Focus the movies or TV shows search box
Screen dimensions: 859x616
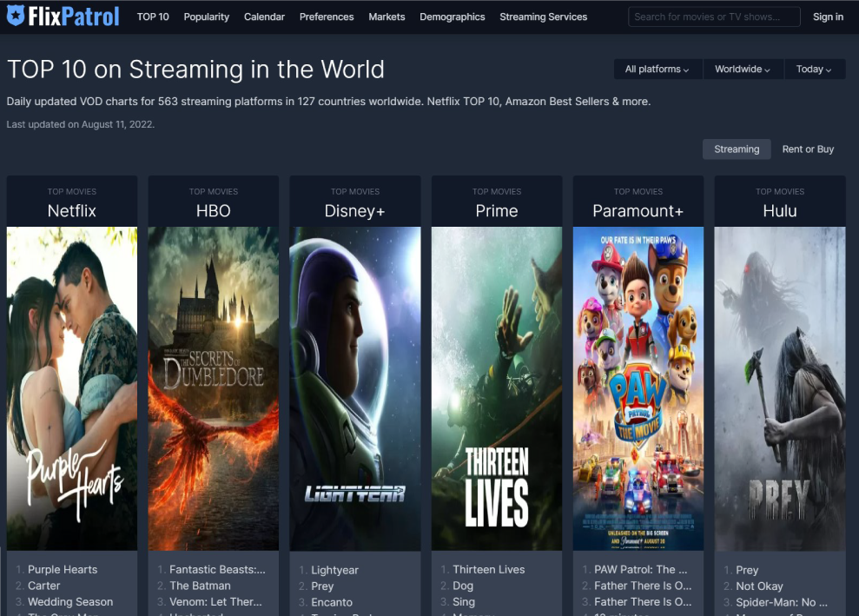pos(714,17)
